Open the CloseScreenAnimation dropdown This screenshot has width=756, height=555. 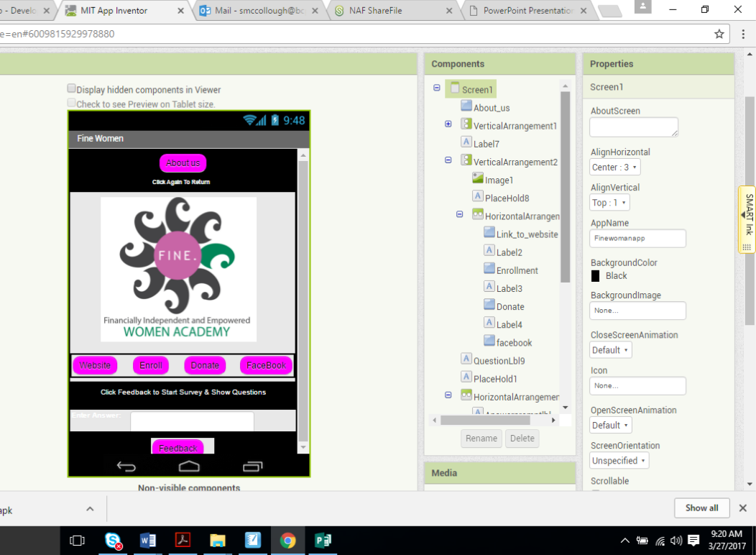click(x=610, y=350)
